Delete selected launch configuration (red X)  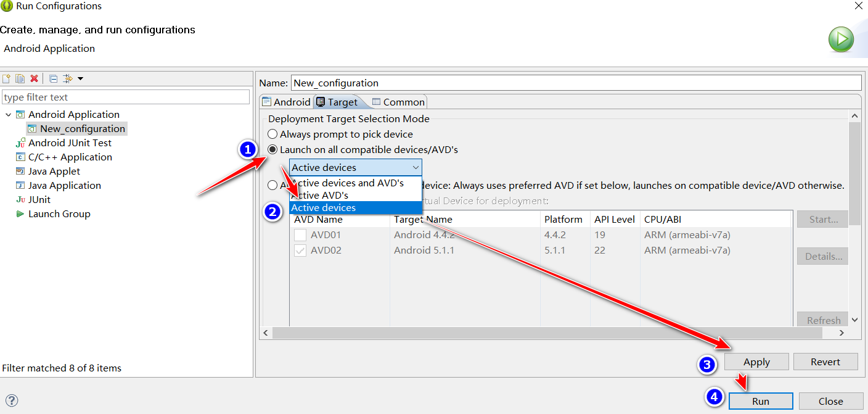tap(35, 78)
